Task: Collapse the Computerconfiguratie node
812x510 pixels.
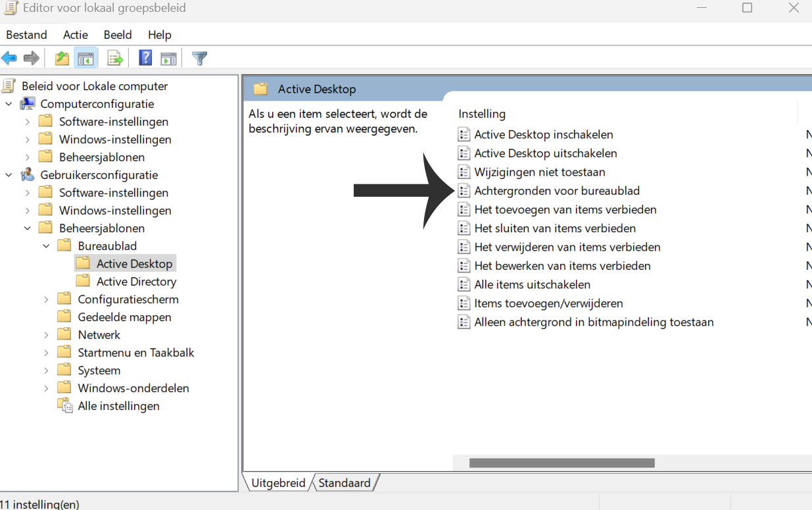Action: 9,104
